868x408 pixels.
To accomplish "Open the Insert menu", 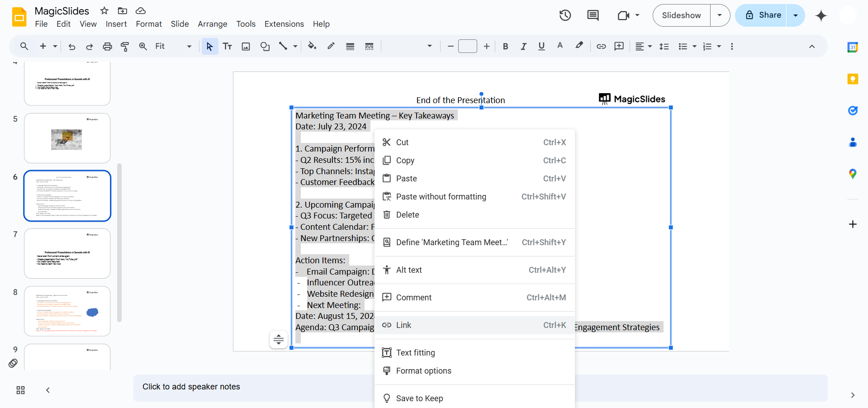I will point(116,24).
